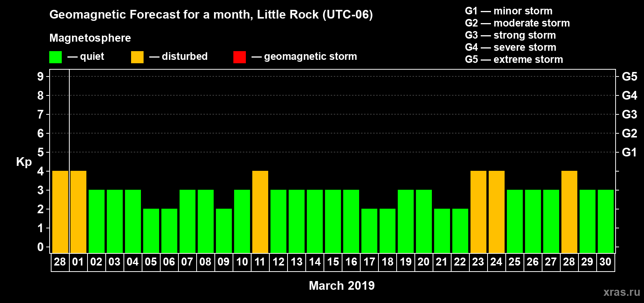Viewport: 644px width, 303px height.
Task: Click the 'G2 — moderate storm' legend line
Action: coord(517,23)
